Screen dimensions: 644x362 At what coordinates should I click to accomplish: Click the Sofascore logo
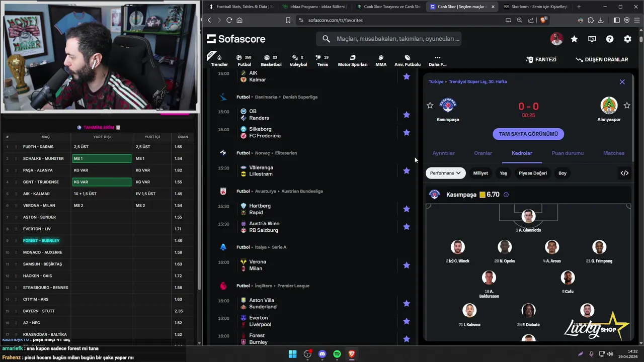pos(236,39)
